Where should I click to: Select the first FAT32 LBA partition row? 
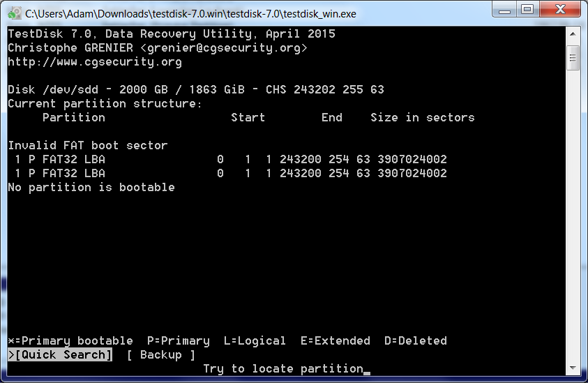(227, 159)
